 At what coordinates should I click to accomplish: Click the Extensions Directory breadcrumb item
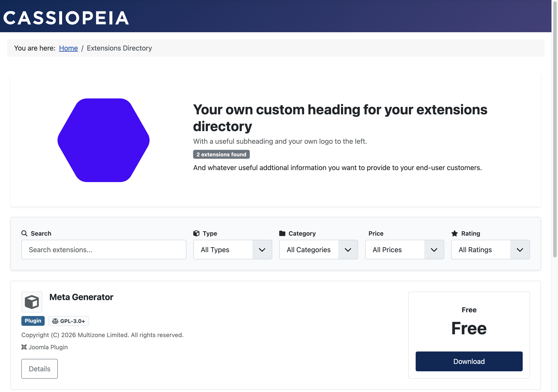[119, 48]
